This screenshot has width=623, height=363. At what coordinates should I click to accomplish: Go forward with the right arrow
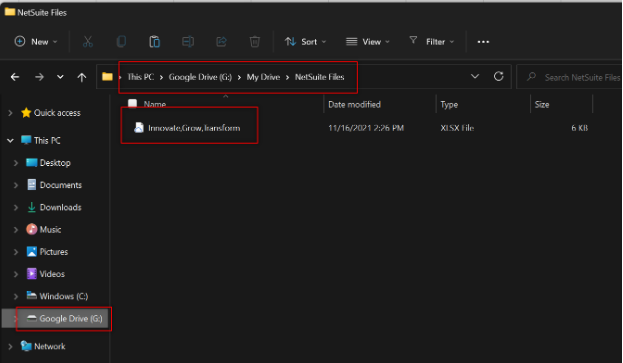click(x=39, y=77)
